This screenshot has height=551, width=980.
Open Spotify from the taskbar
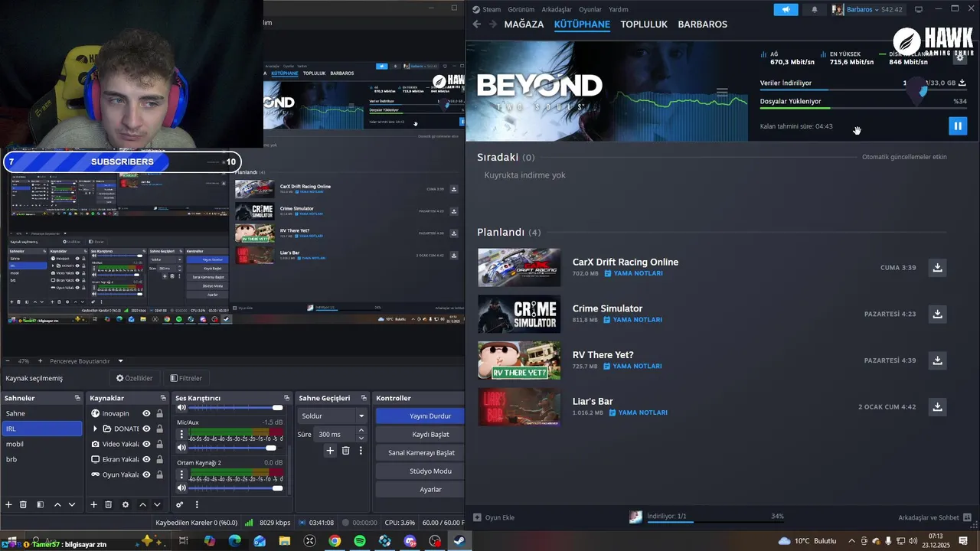(360, 541)
